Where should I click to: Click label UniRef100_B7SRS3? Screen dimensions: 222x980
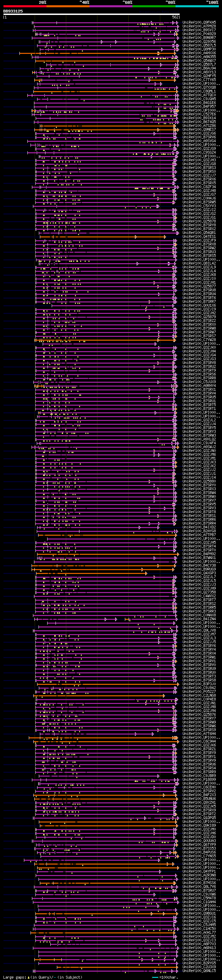[199, 168]
